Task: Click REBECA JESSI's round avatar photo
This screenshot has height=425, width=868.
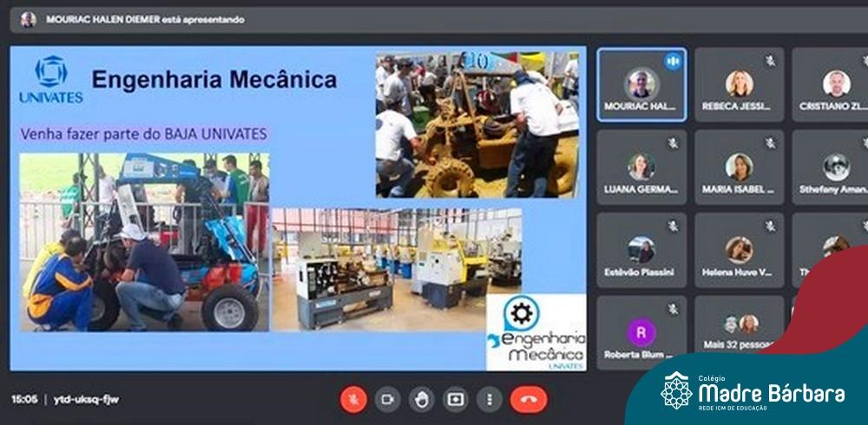Action: click(739, 83)
